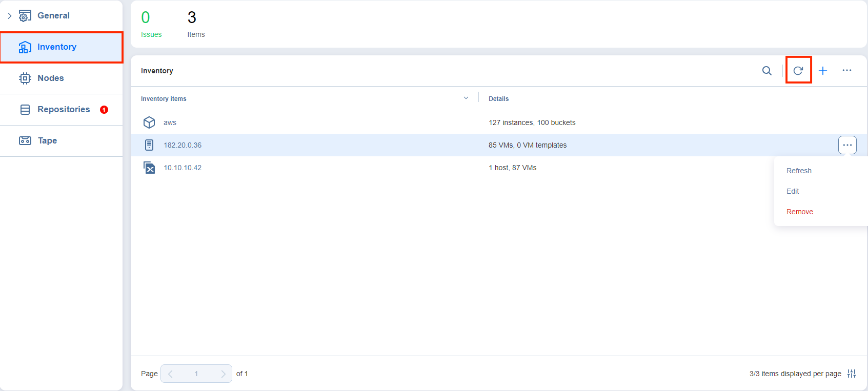Image resolution: width=868 pixels, height=391 pixels.
Task: Click the three-dot button on 182.20.0.36 row
Action: pos(847,145)
